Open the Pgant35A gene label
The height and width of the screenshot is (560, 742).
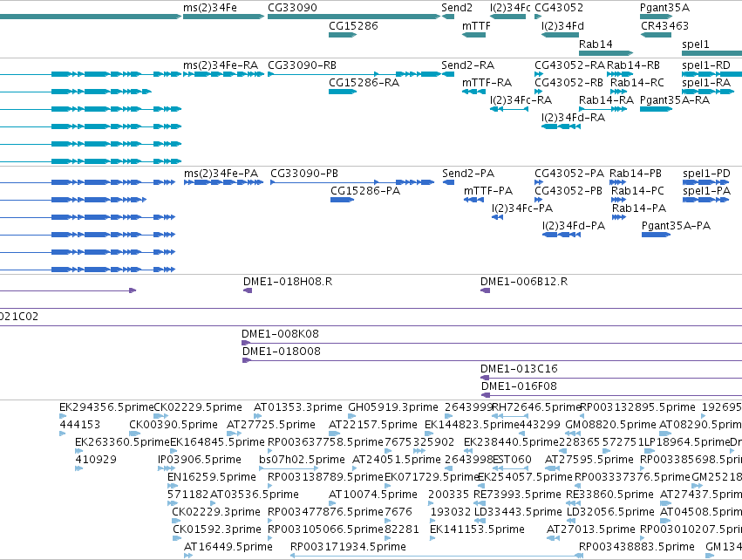(664, 8)
